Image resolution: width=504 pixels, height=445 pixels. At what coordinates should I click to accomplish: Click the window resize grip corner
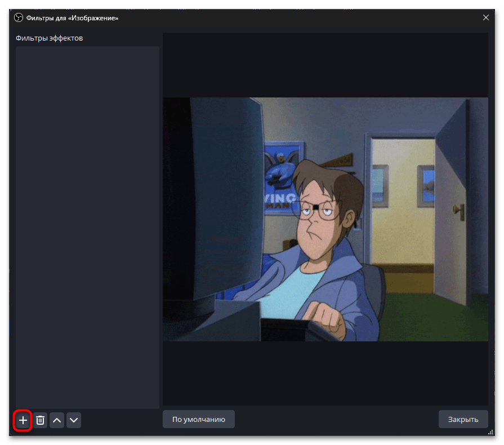point(491,432)
